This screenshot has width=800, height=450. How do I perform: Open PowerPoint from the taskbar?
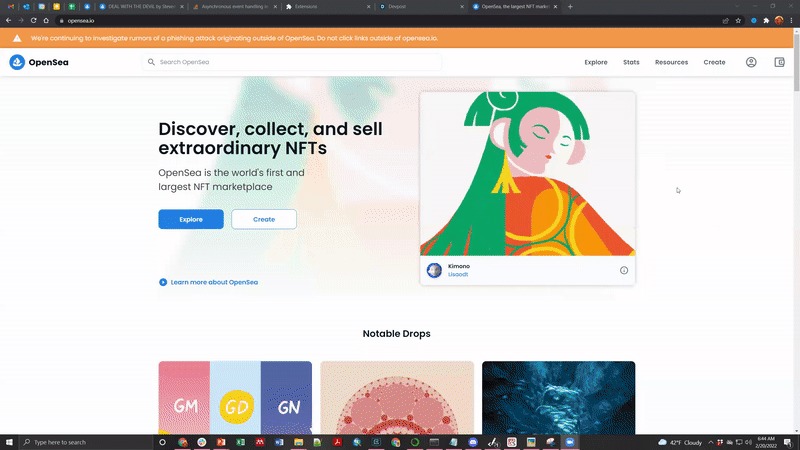tap(221, 442)
